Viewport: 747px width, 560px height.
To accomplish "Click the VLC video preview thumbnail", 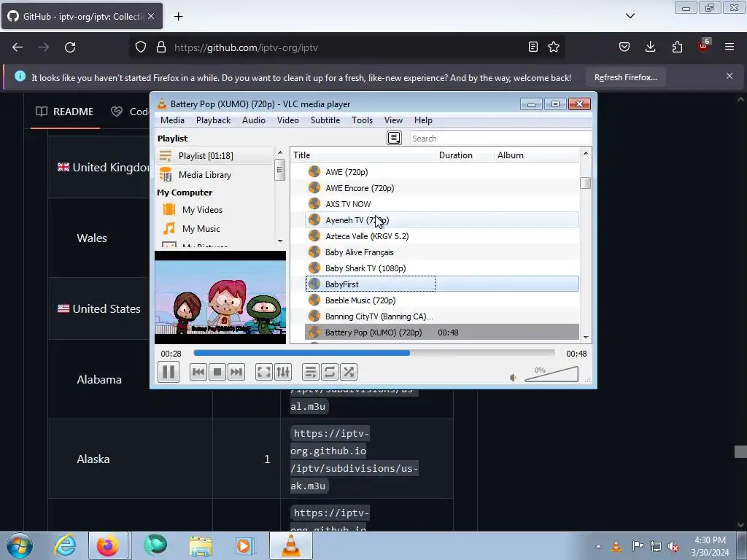I will (x=220, y=297).
